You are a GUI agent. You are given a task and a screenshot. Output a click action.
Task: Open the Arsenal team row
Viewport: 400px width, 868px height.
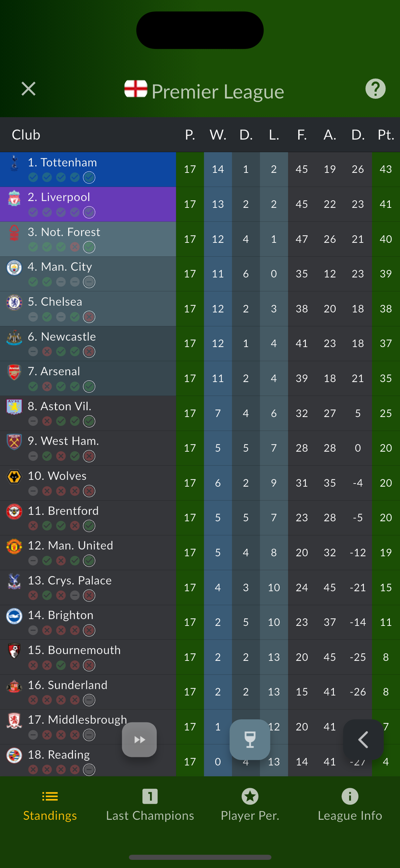tap(88, 378)
